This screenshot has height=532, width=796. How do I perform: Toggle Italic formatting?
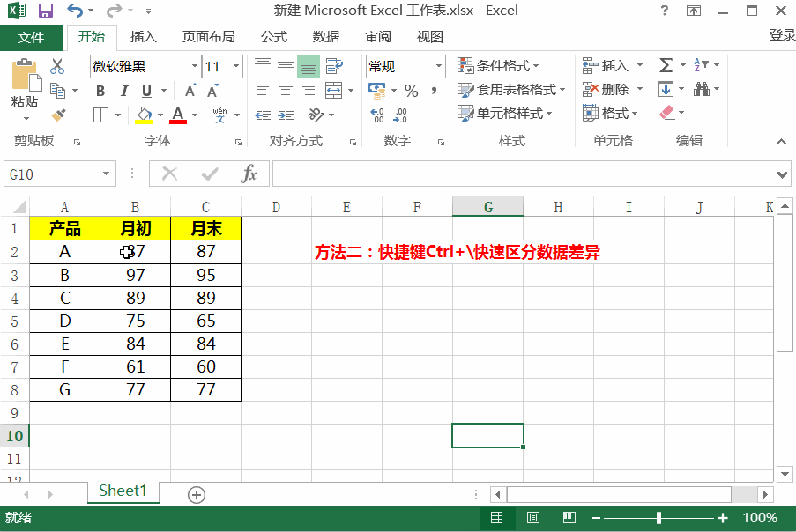pyautogui.click(x=124, y=91)
